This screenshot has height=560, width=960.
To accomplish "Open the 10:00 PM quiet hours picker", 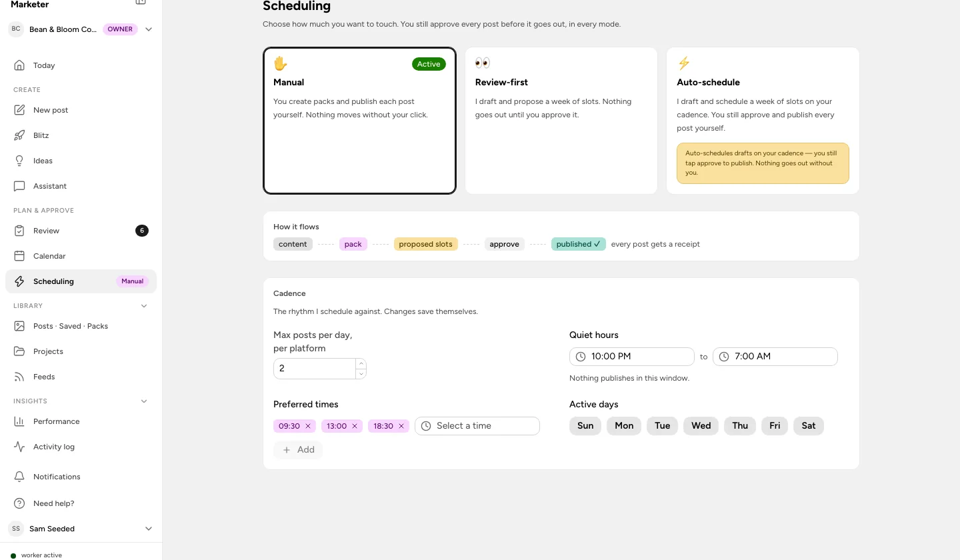I will (x=632, y=357).
